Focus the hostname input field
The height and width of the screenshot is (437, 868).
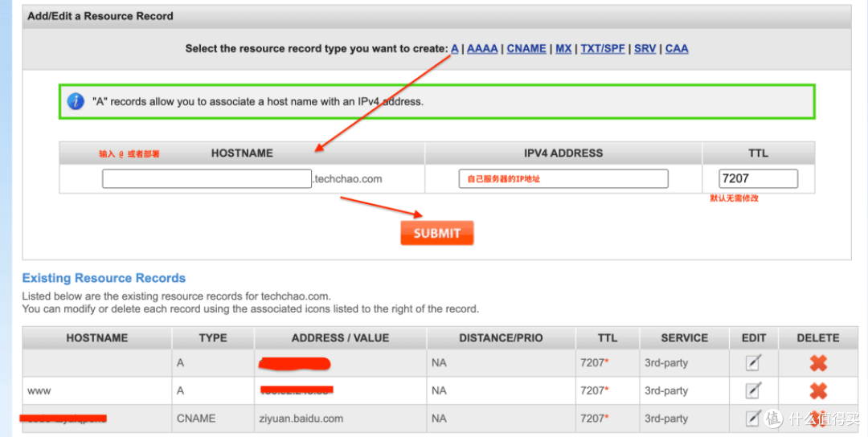coord(207,178)
